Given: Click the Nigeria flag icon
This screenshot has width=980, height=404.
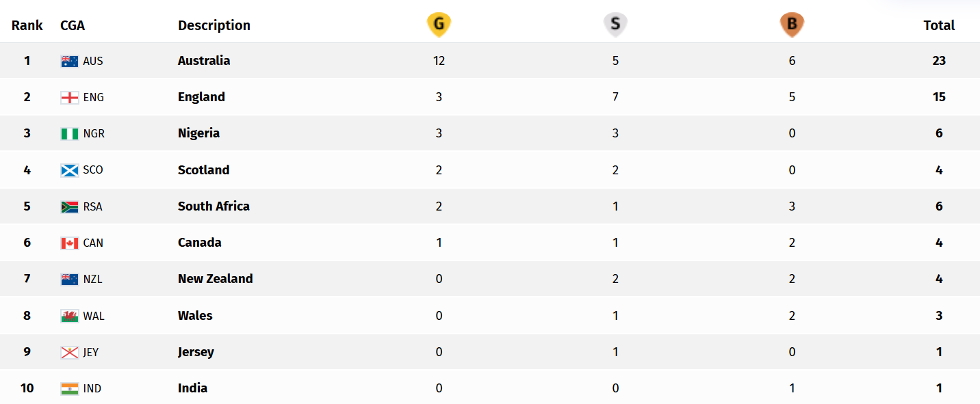Looking at the screenshot, I should coord(70,133).
